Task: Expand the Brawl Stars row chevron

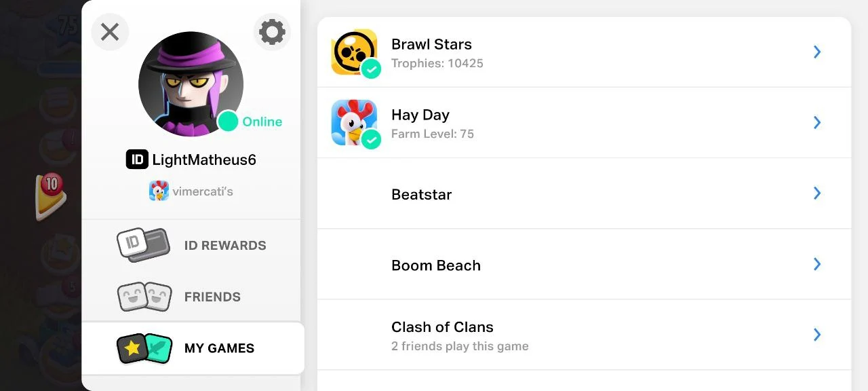Action: pyautogui.click(x=817, y=52)
